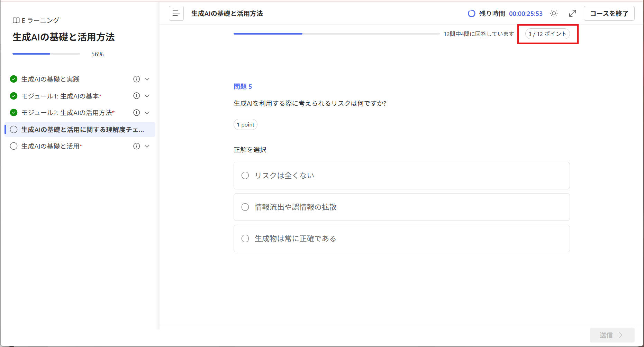Click the question text about 生成AI risks
The width and height of the screenshot is (644, 347).
pos(310,103)
